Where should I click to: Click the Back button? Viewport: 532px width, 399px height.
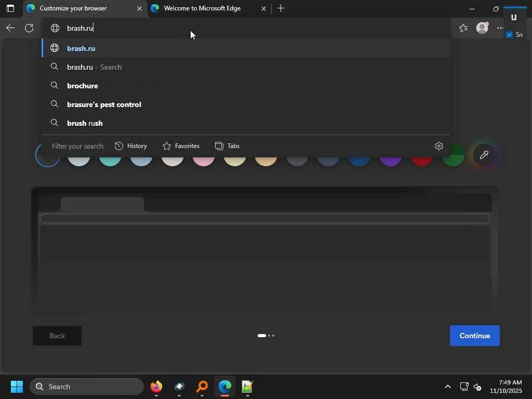pyautogui.click(x=57, y=336)
